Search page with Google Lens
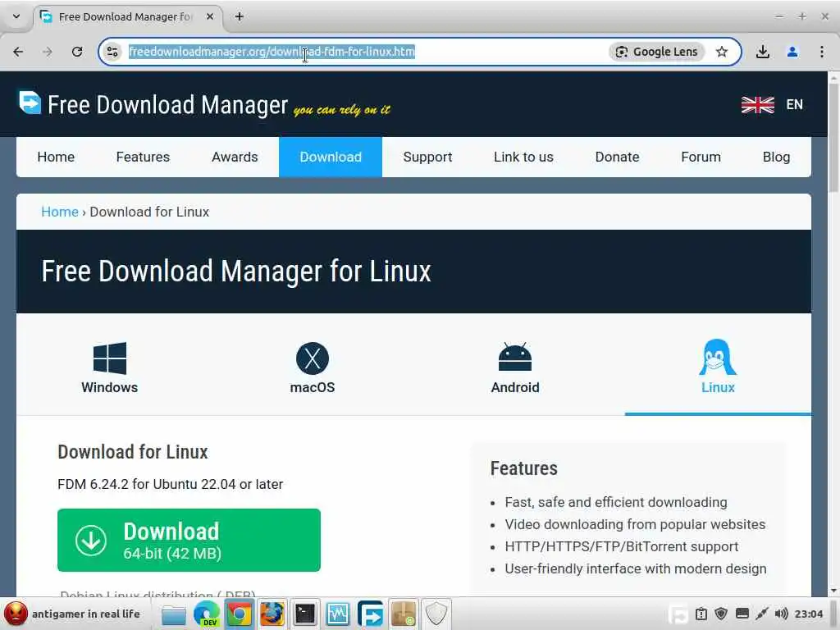The image size is (840, 630). click(657, 52)
